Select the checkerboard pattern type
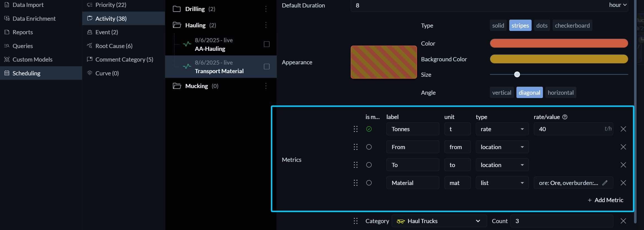 coord(572,25)
